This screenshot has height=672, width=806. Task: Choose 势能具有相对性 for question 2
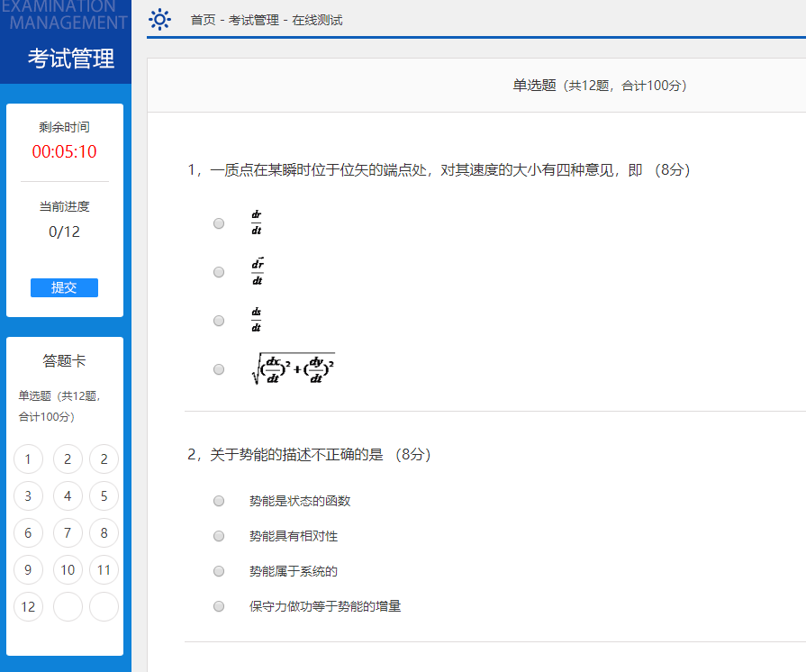218,536
